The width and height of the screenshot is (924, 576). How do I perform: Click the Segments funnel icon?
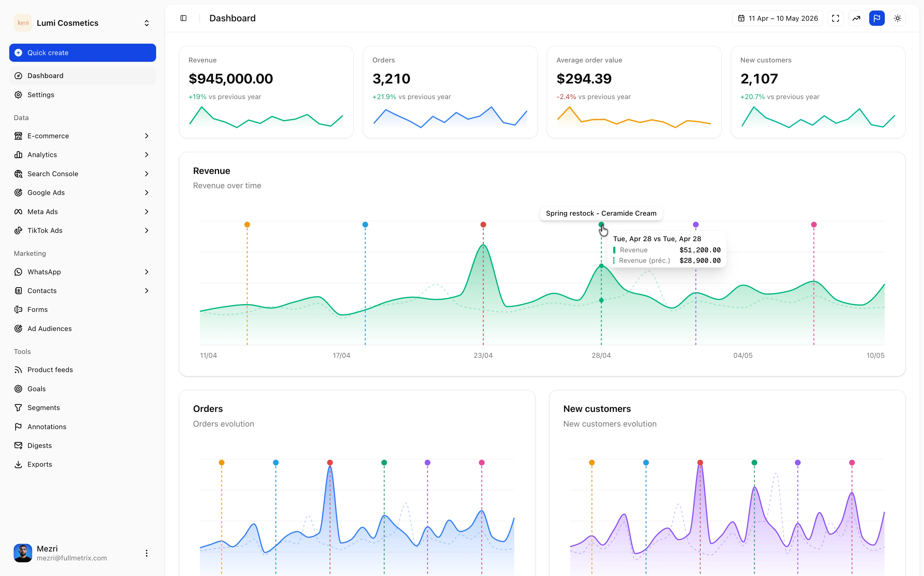pos(18,407)
